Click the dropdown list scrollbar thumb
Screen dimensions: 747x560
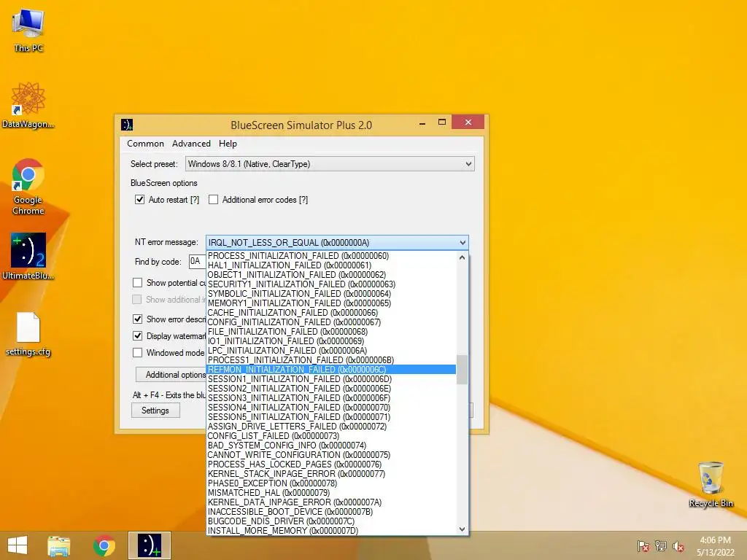pos(462,370)
